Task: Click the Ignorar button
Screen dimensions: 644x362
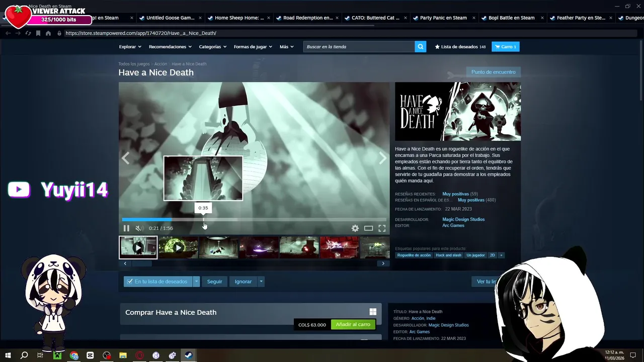Action: pyautogui.click(x=243, y=282)
